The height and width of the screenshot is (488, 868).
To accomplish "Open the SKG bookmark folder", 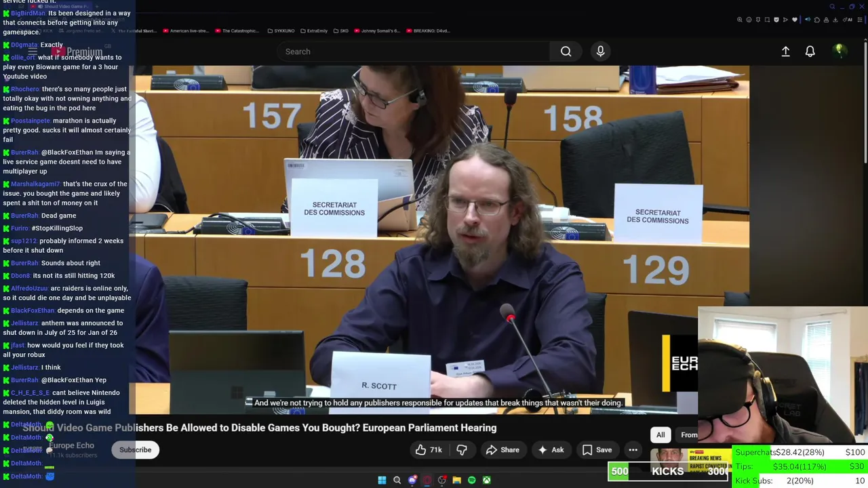I will [x=341, y=30].
